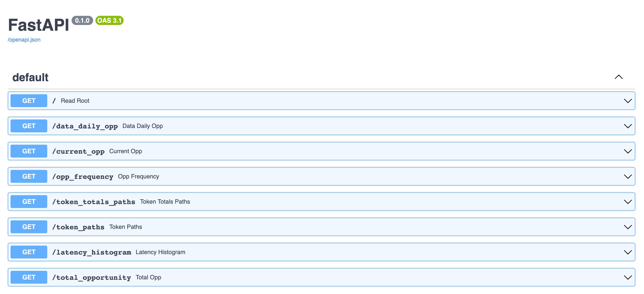This screenshot has width=644, height=294.
Task: Click the Token Totals Paths description text
Action: pyautogui.click(x=165, y=202)
